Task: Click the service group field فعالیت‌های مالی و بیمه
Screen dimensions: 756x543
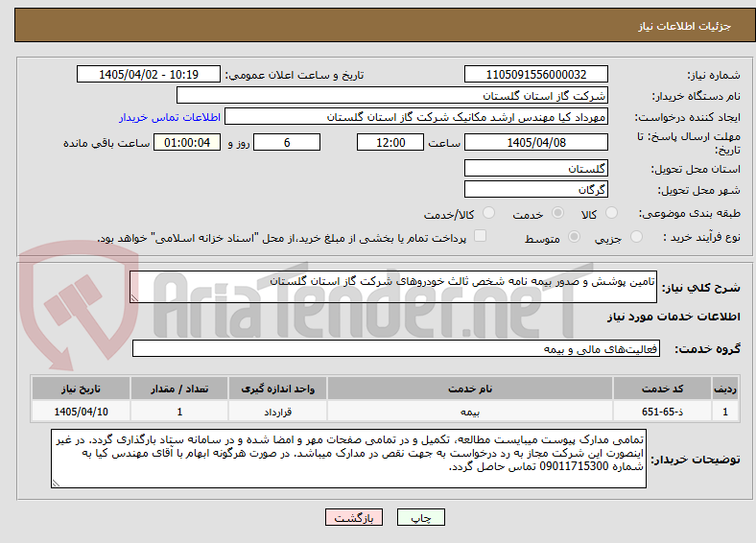Action: tap(396, 348)
